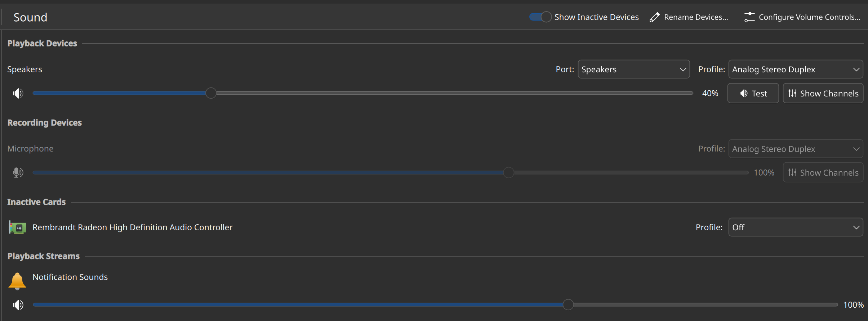This screenshot has height=321, width=868.
Task: Click the Speakers volume slider handle
Action: [x=211, y=93]
